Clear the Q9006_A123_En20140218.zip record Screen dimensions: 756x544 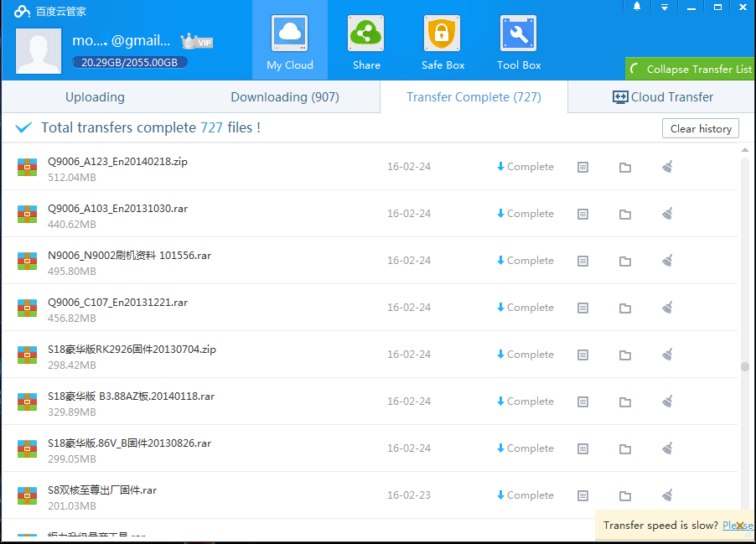point(668,167)
